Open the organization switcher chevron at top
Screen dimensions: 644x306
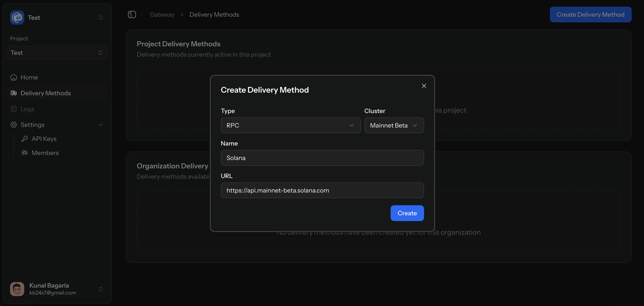point(101,18)
